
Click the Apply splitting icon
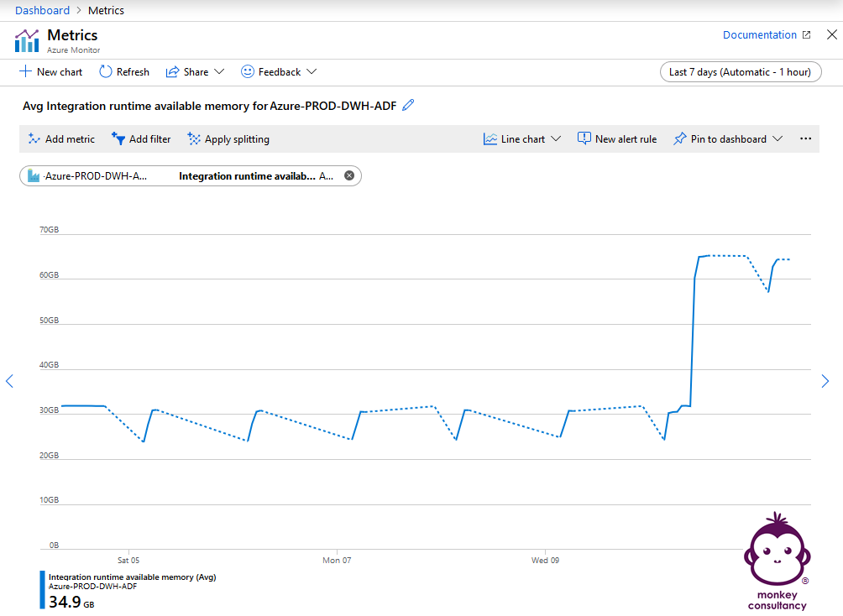coord(194,138)
